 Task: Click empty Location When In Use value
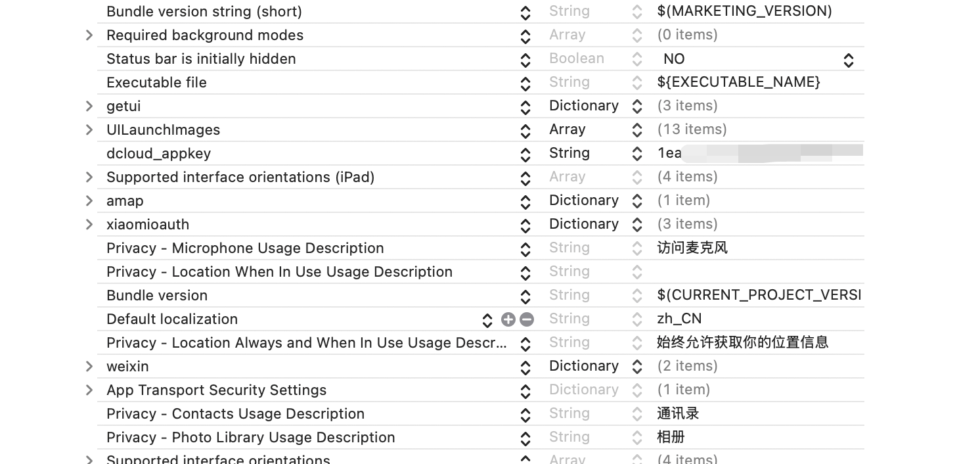(755, 271)
